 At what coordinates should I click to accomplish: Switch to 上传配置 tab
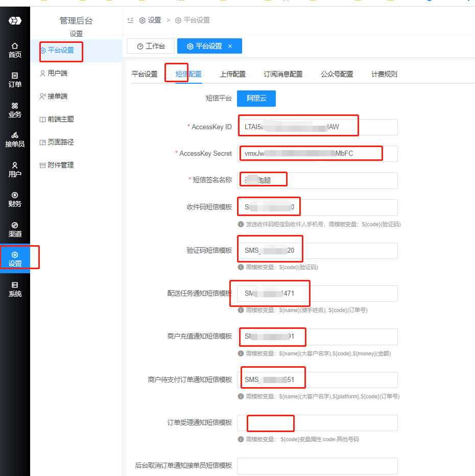pos(232,74)
